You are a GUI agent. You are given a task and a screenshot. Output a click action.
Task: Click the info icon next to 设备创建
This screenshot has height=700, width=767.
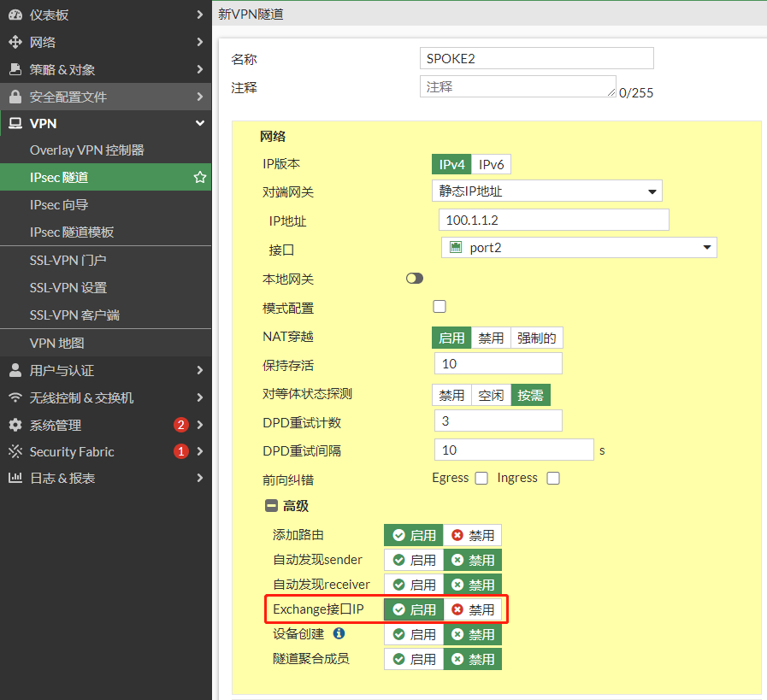point(339,633)
